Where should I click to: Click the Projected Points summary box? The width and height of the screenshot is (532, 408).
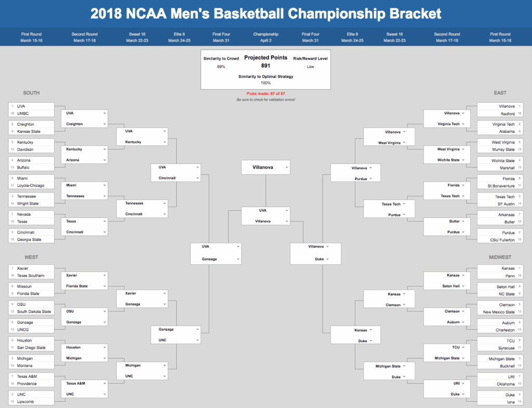click(x=265, y=70)
